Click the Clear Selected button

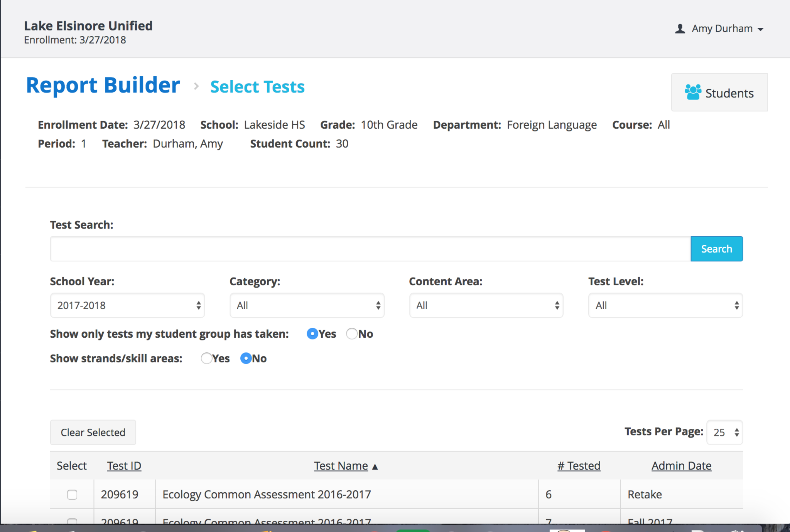[x=93, y=433]
